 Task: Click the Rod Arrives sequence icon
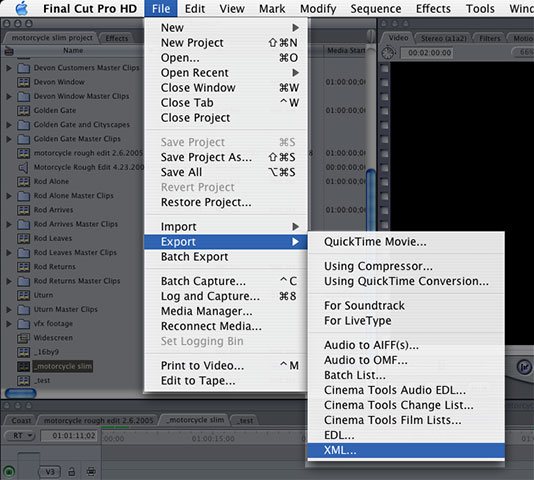point(23,210)
